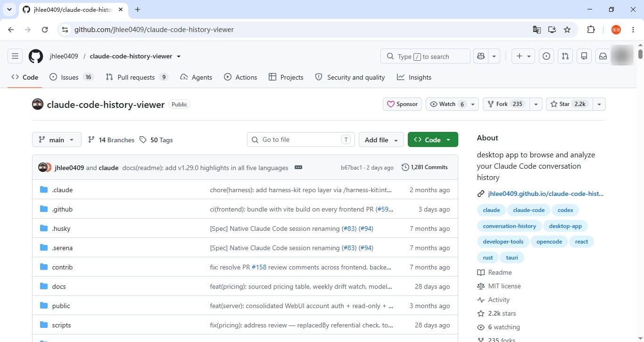Open the Insights tab

coord(414,77)
